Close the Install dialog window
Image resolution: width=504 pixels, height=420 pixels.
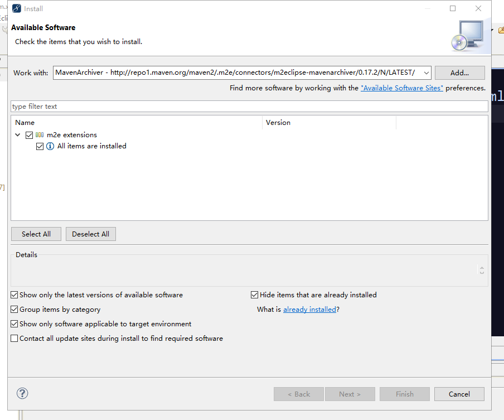coord(478,8)
